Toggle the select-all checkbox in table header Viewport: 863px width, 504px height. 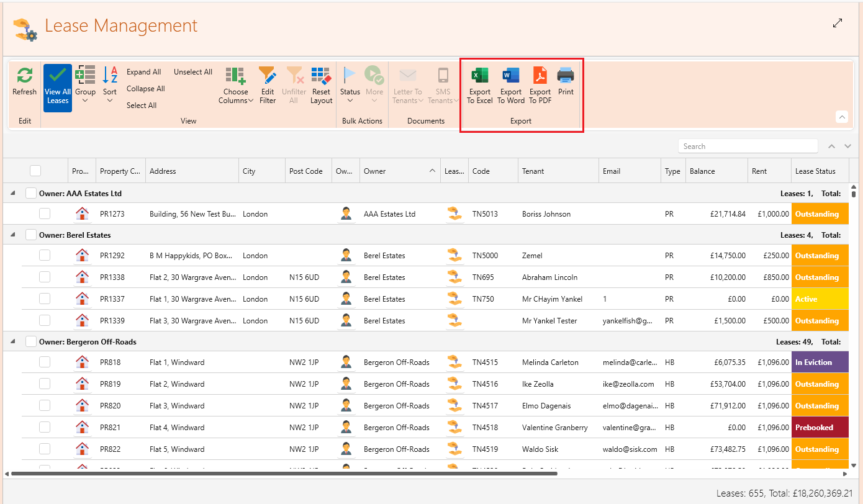(x=35, y=171)
